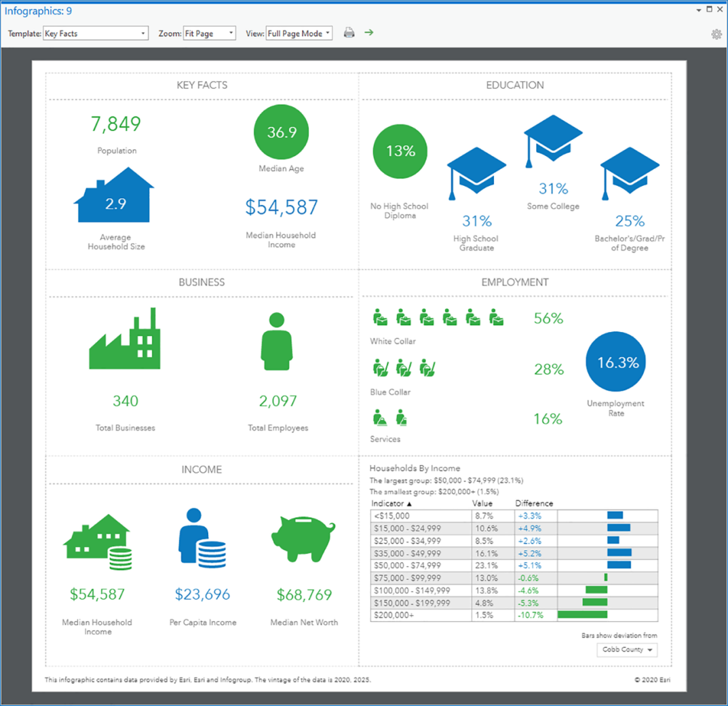Click the Total Employees person icon
This screenshot has width=728, height=706.
click(x=277, y=341)
